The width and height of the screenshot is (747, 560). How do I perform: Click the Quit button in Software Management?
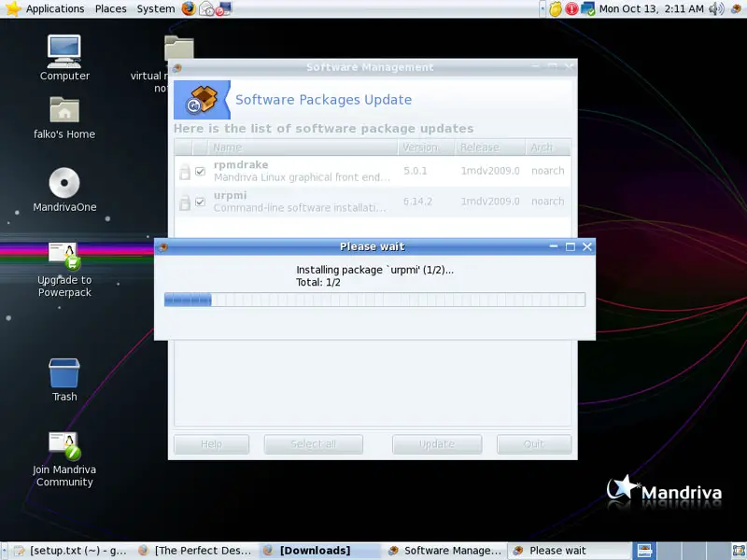pyautogui.click(x=534, y=444)
